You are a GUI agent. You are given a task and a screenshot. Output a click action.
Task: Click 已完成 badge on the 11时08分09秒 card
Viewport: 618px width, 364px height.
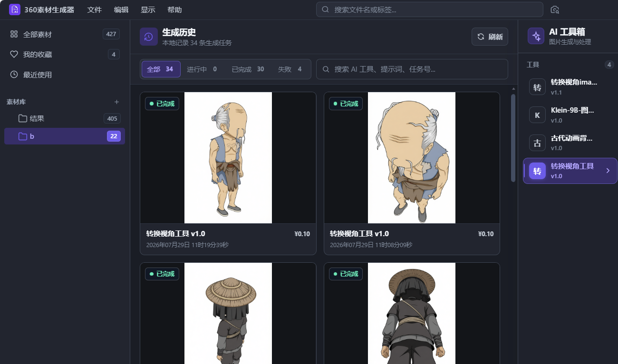[346, 104]
